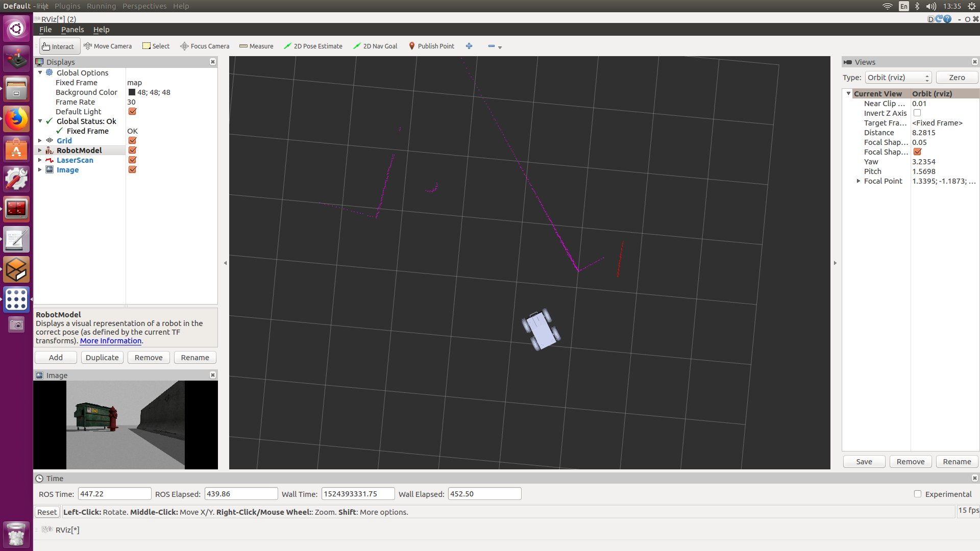
Task: Collapse Global Status tree node
Action: point(40,121)
